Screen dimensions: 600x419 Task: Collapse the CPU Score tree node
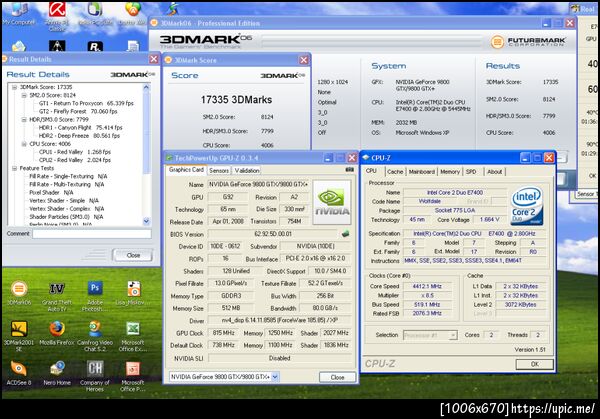24,144
